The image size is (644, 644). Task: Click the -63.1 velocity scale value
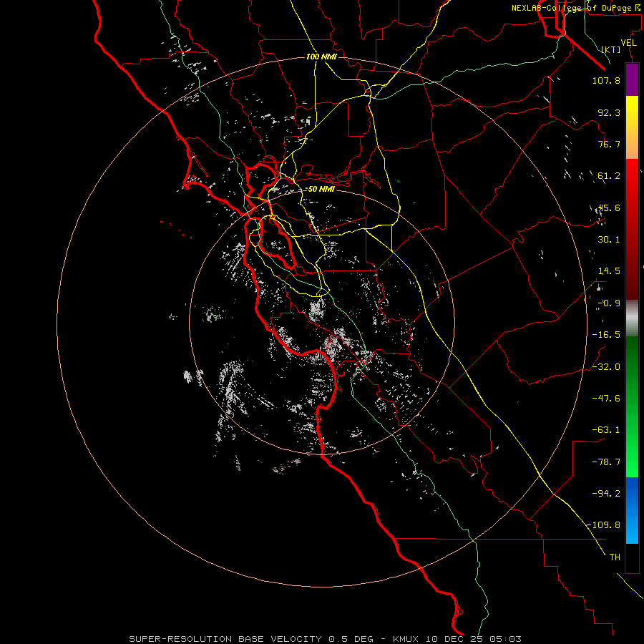point(606,430)
